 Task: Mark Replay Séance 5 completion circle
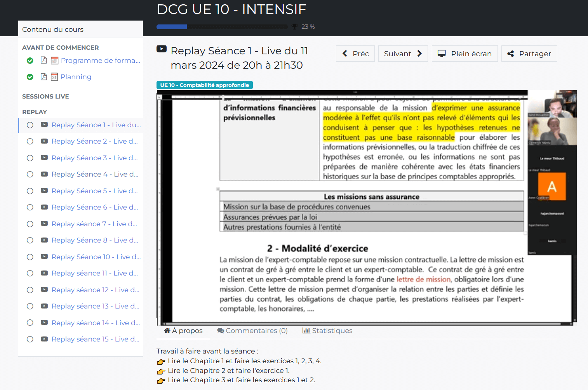(x=30, y=191)
